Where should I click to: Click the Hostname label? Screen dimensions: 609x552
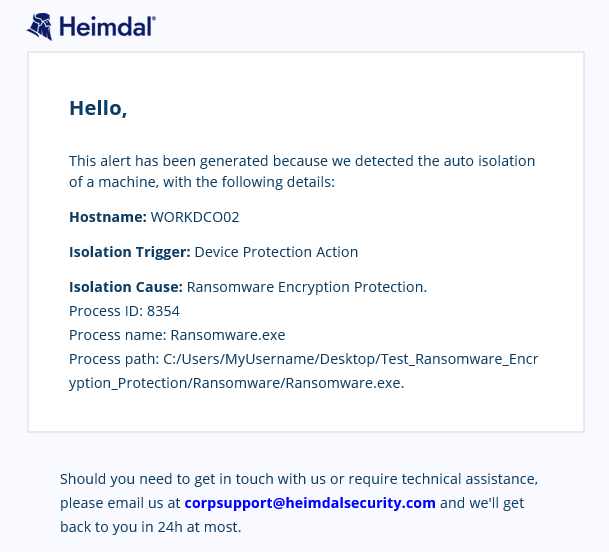click(108, 217)
